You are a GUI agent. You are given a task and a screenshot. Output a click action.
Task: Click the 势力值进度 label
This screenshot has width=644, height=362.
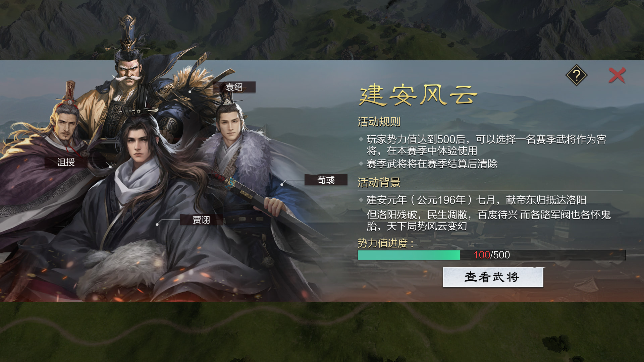[x=386, y=243]
